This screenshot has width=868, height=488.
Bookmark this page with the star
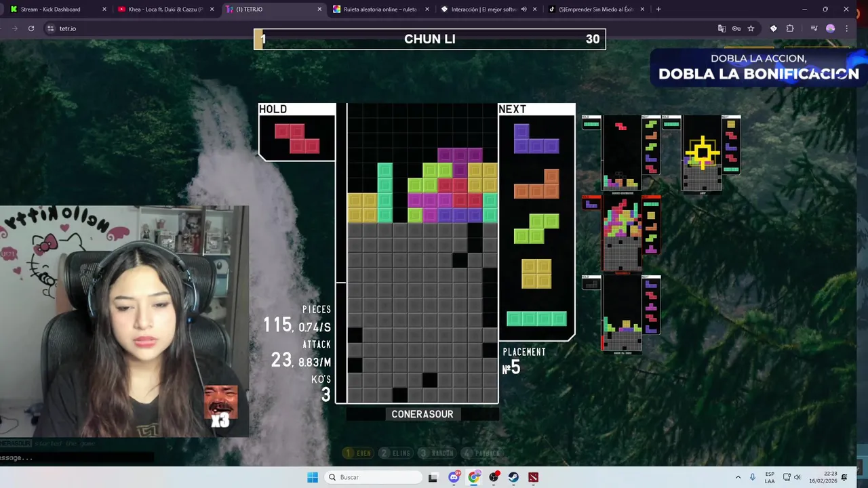751,28
